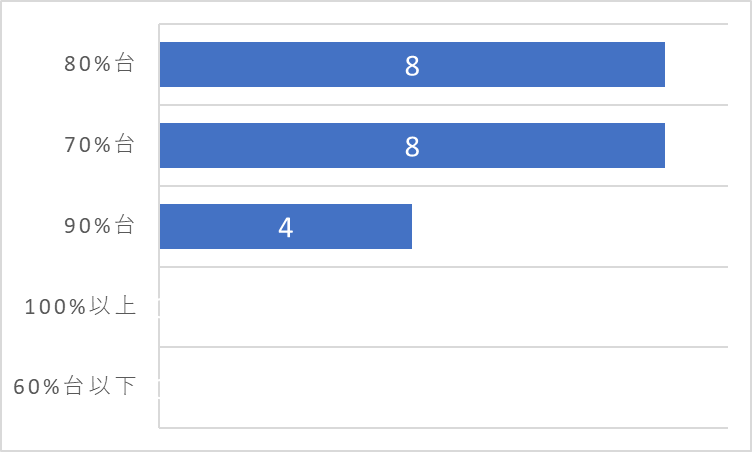The width and height of the screenshot is (752, 452).
Task: Select the gridline between 80%台 and 70%台
Action: coord(444,105)
